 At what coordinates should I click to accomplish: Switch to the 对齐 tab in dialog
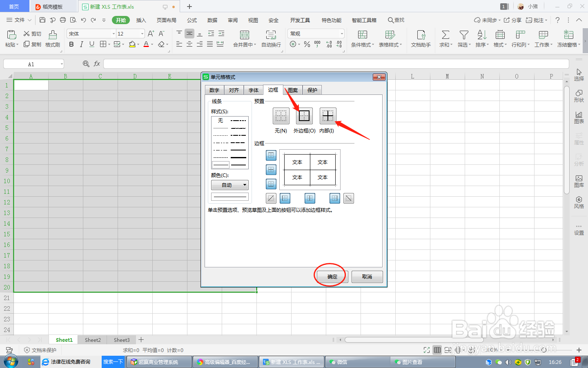click(x=234, y=90)
